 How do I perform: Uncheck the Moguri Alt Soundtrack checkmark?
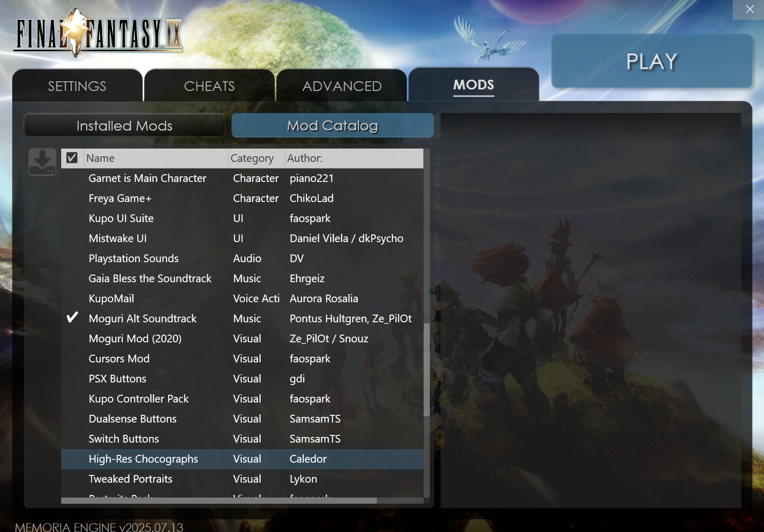tap(72, 318)
